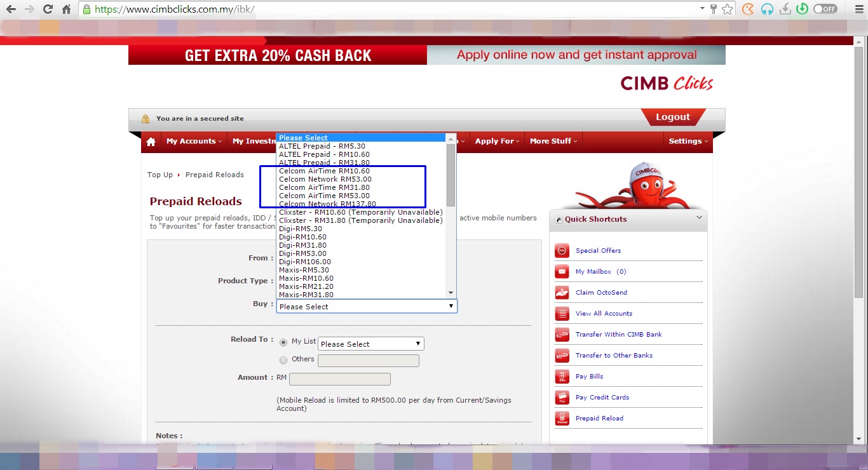
Task: Click the Transfer Within CIMB Bank icon
Action: pyautogui.click(x=562, y=335)
